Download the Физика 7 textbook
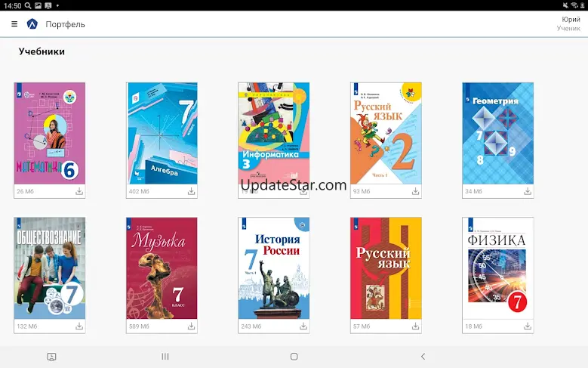The width and height of the screenshot is (588, 368). point(528,326)
